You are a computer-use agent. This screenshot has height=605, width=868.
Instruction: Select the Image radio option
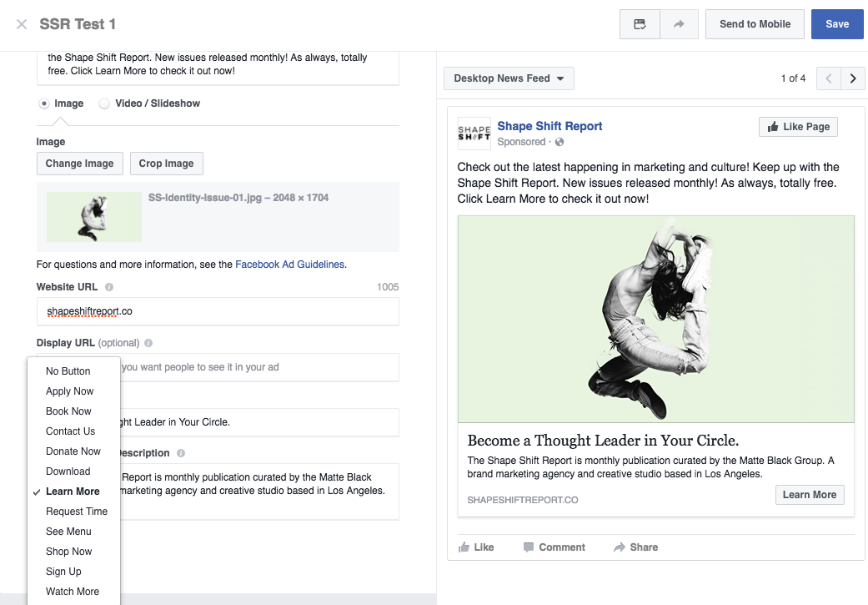43,103
